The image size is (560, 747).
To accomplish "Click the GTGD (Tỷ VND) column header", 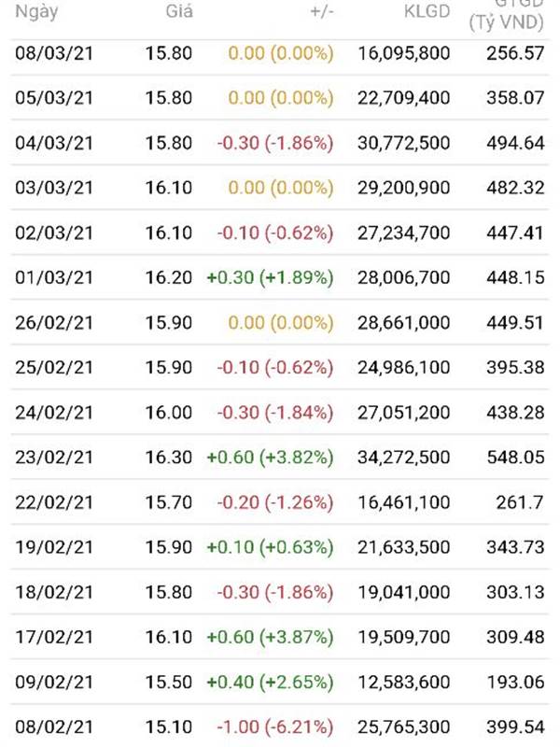I will [x=507, y=15].
